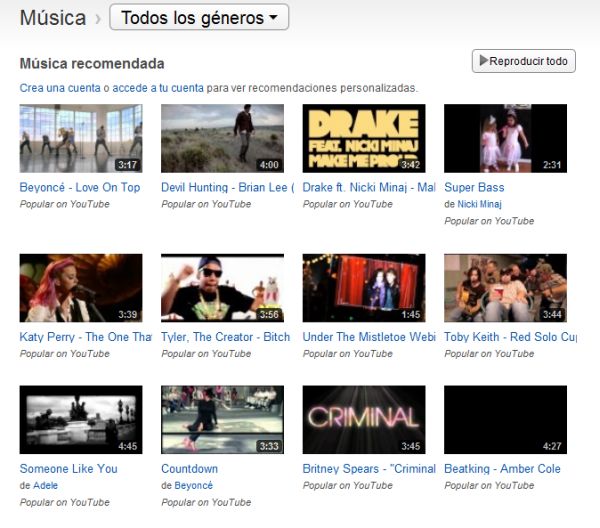Click the Beyoncé - Love On Top title
This screenshot has height=528, width=600.
coord(80,187)
